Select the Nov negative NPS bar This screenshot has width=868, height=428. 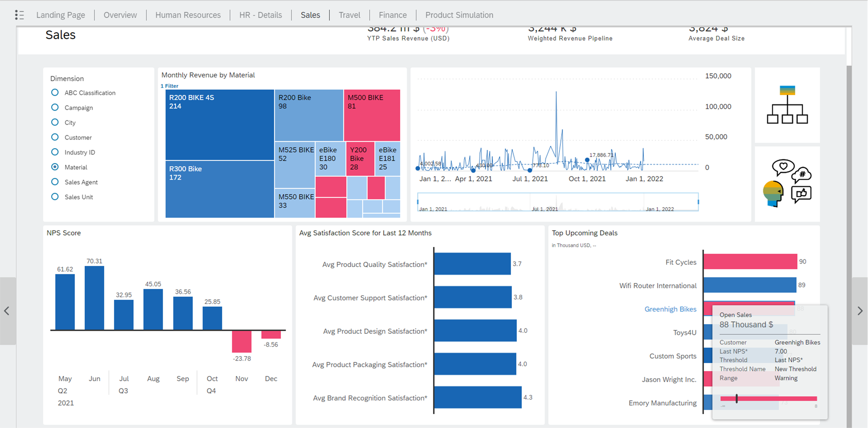coord(242,341)
